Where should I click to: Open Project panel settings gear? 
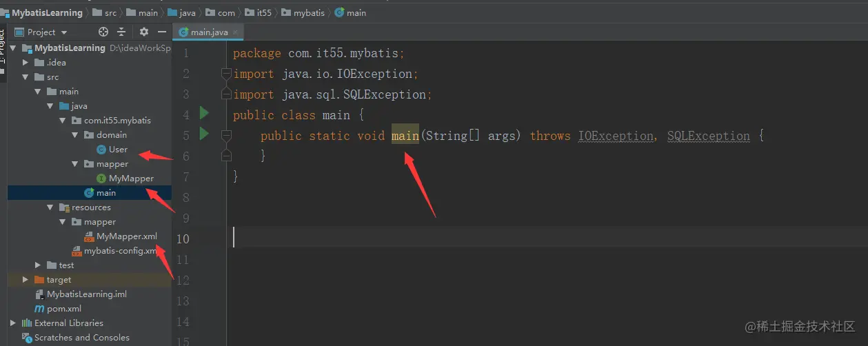(x=144, y=32)
